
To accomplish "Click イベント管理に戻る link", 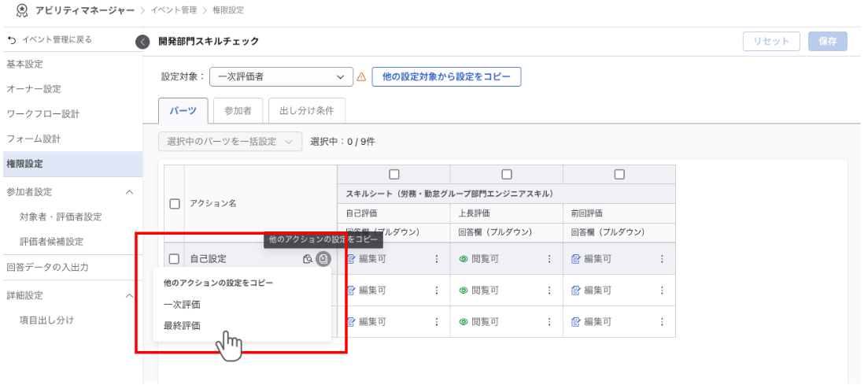I will (57, 40).
